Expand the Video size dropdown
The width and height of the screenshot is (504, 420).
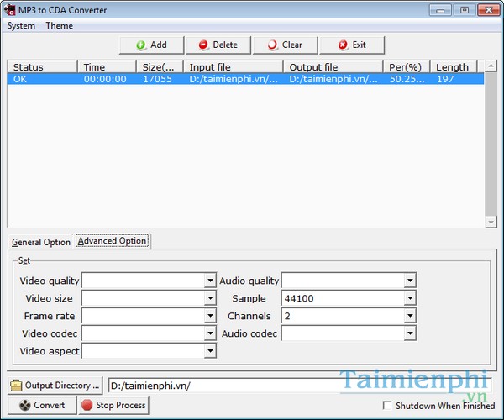click(210, 298)
